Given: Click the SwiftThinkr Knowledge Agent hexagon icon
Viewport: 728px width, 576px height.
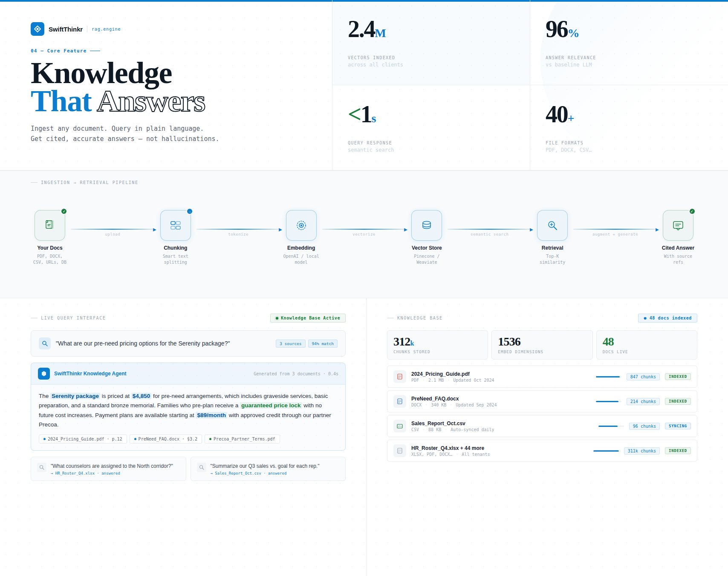Looking at the screenshot, I should (44, 374).
